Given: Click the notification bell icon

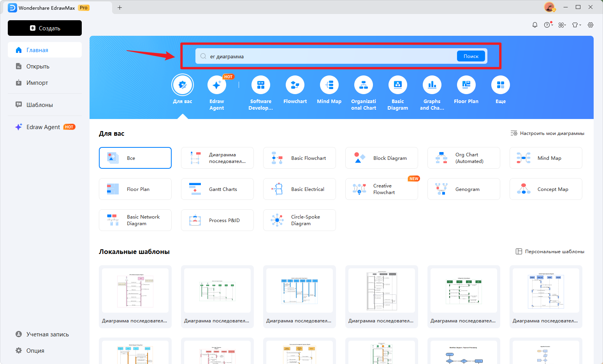Looking at the screenshot, I should 534,25.
